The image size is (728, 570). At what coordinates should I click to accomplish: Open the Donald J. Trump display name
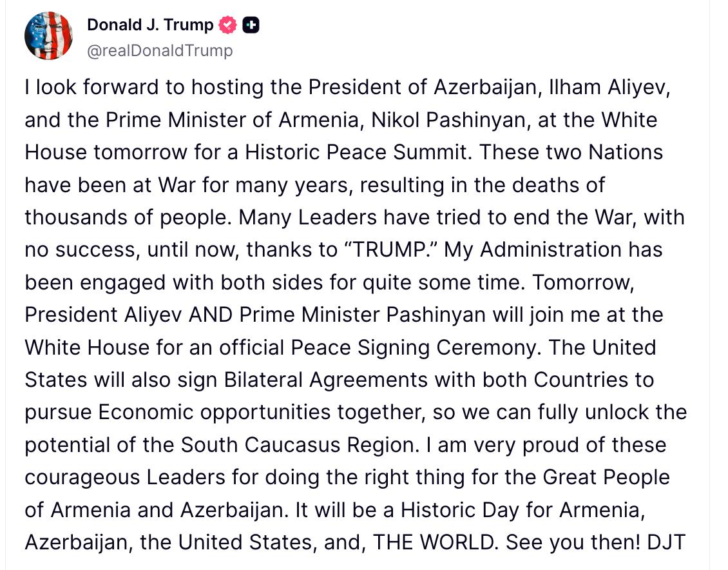(150, 25)
